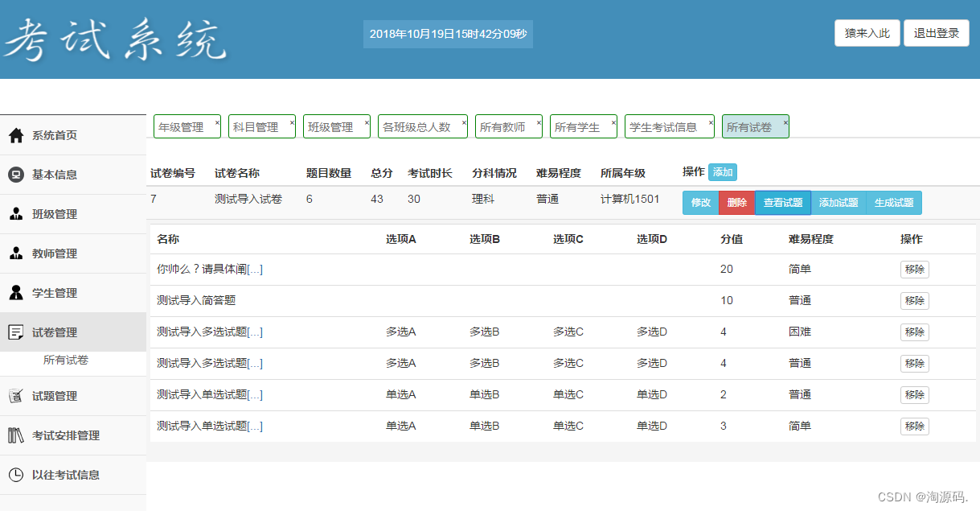The height and width of the screenshot is (511, 980).
Task: Open 系统首页 in the sidebar
Action: coord(73,135)
